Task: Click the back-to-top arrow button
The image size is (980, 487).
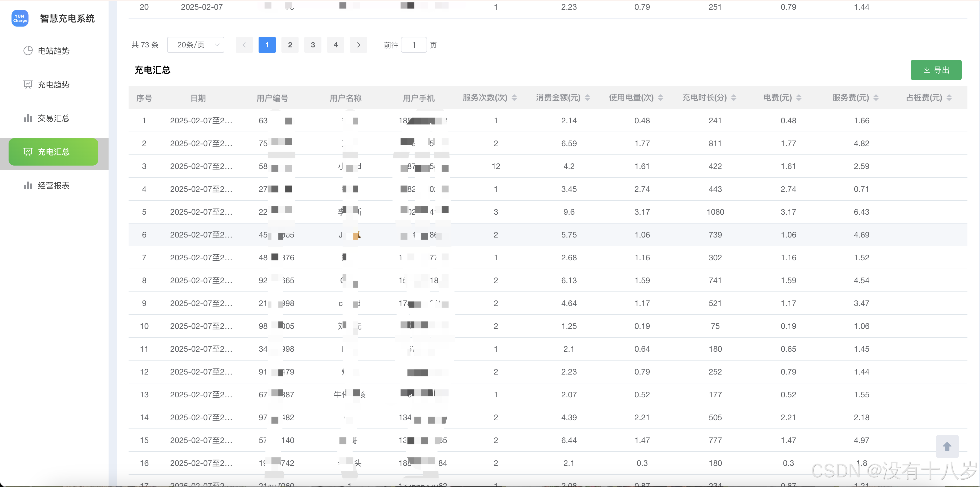Action: tap(947, 446)
